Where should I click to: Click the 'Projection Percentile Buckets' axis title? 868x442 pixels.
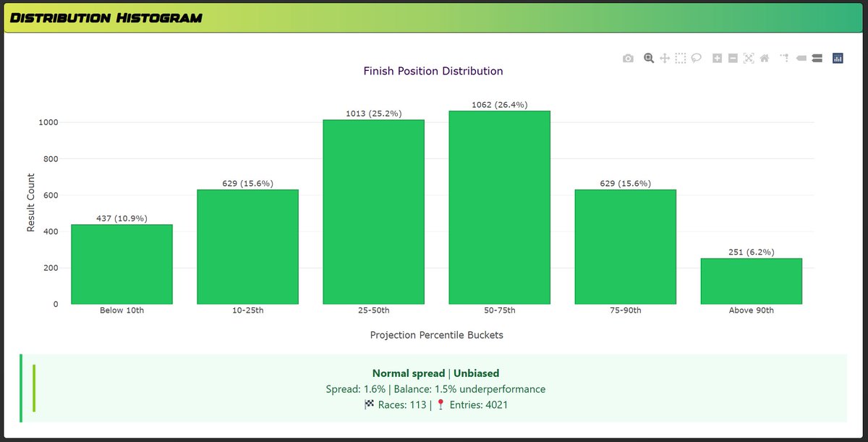tap(437, 335)
